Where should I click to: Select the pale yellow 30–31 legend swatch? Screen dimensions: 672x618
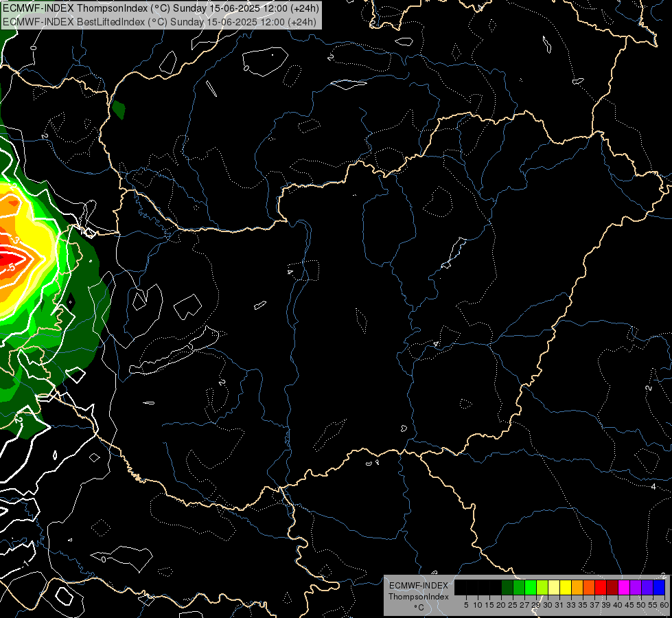click(554, 587)
